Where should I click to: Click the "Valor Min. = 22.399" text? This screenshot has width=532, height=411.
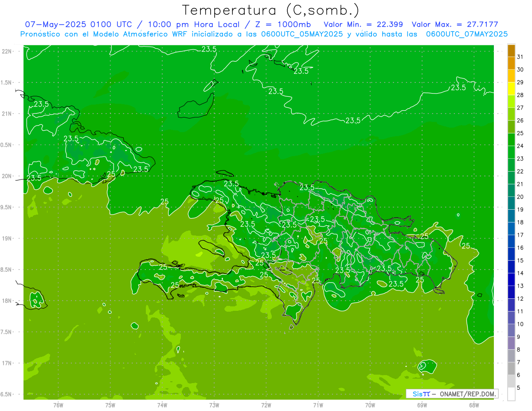pyautogui.click(x=364, y=24)
